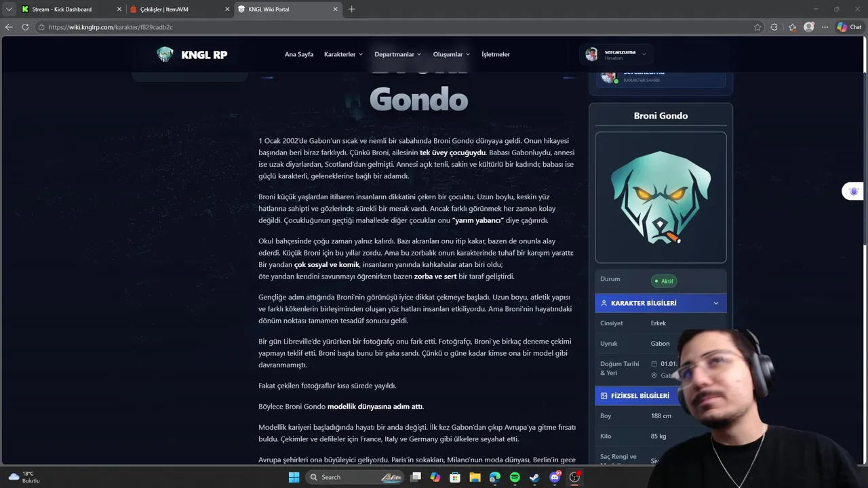Click the large Gondo heading text
This screenshot has width=868, height=488.
tap(418, 100)
